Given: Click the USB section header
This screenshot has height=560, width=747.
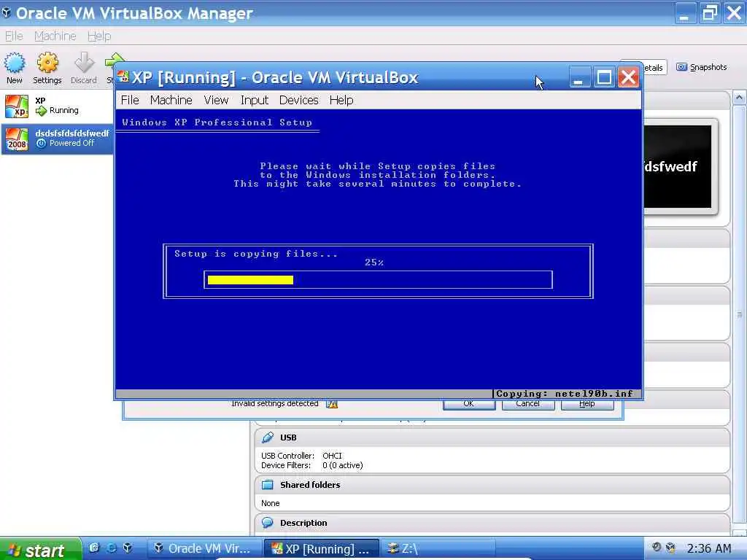Looking at the screenshot, I should point(492,437).
